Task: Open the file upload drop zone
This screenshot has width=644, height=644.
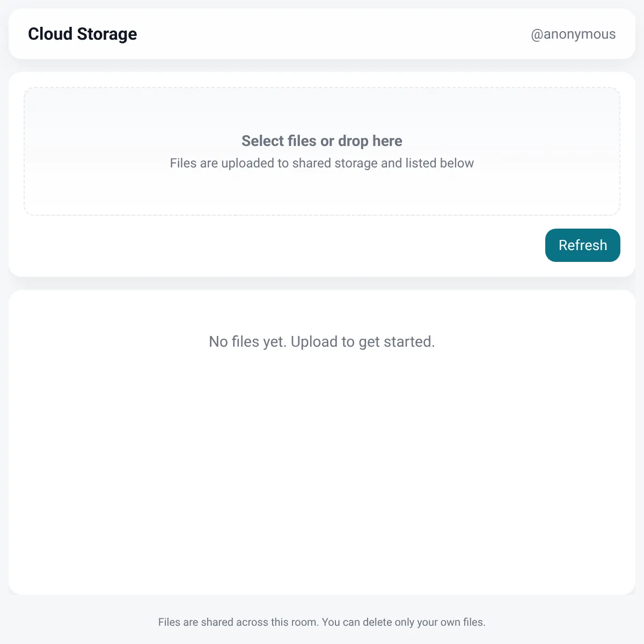Action: tap(322, 151)
